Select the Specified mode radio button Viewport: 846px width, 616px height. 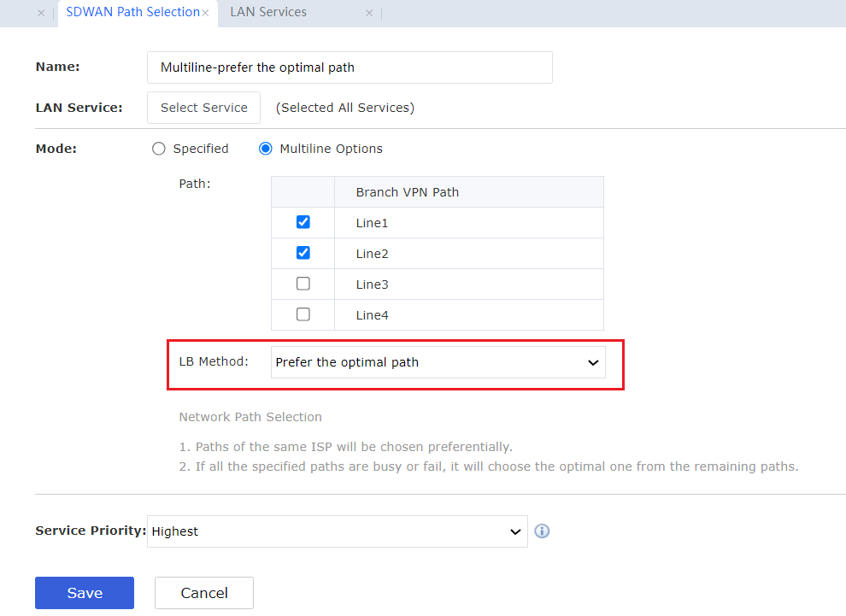[x=158, y=149]
